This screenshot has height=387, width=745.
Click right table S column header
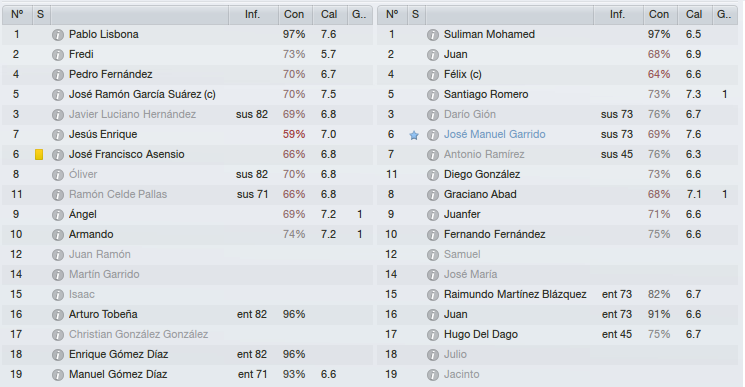click(416, 15)
